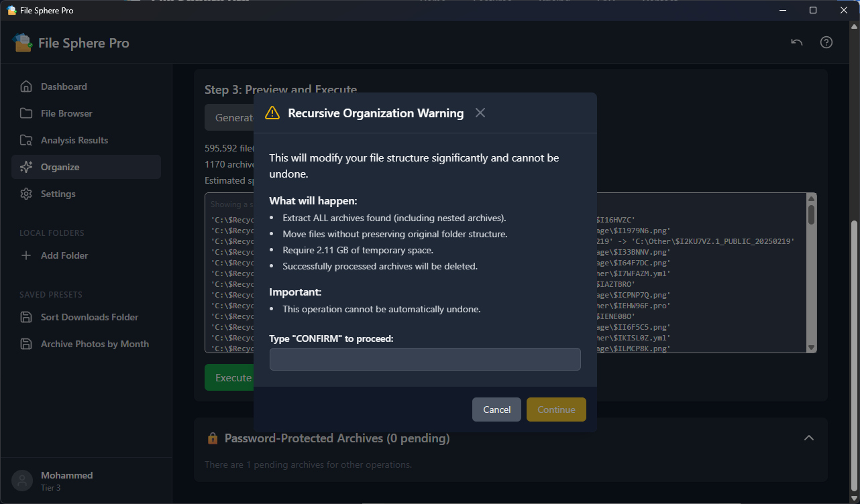Click the yellow warning triangle icon
The image size is (860, 504).
[272, 113]
